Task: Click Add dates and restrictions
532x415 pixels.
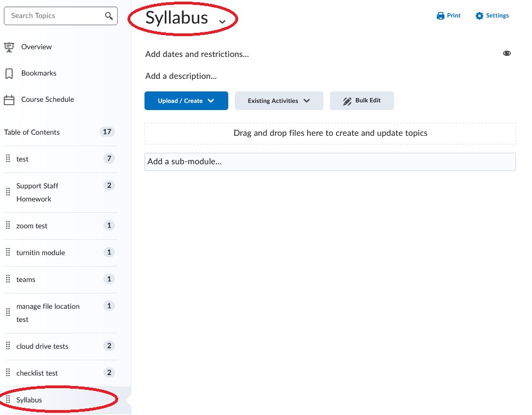Action: point(197,54)
